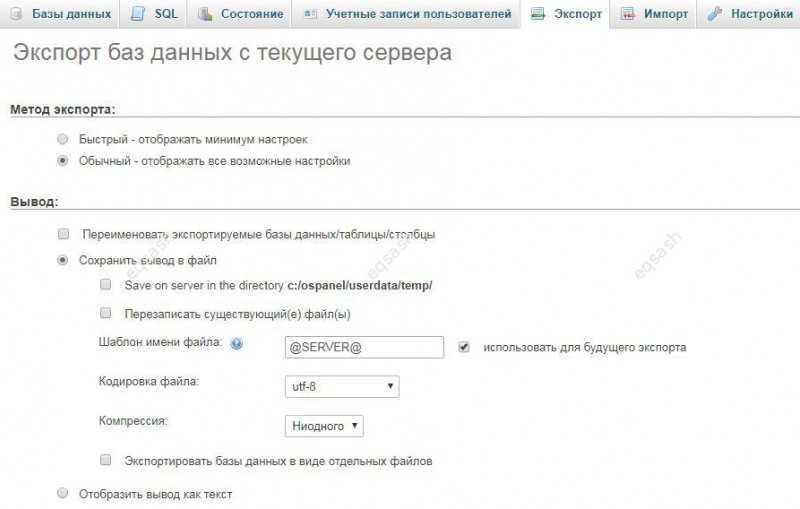Click the SQL tab icon
800x509 pixels.
tap(138, 14)
